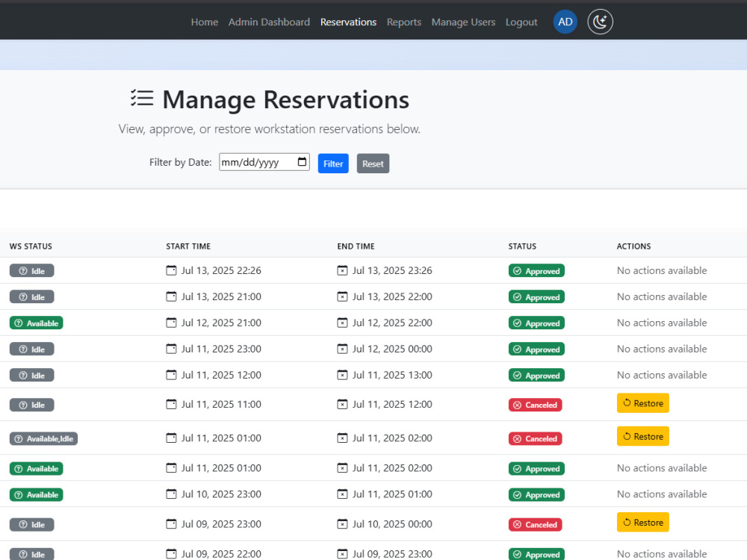Click start time Jul 13, 2025 21:00
Image resolution: width=747 pixels, height=560 pixels.
(x=221, y=296)
